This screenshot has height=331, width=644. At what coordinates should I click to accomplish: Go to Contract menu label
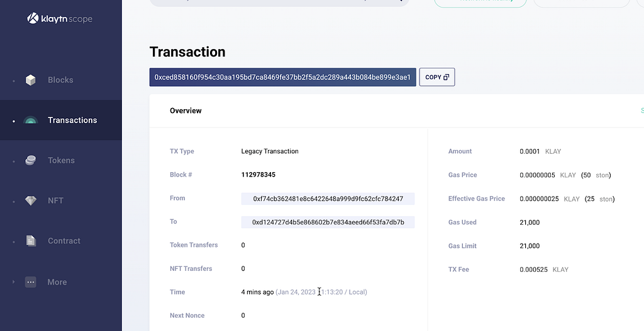[64, 241]
